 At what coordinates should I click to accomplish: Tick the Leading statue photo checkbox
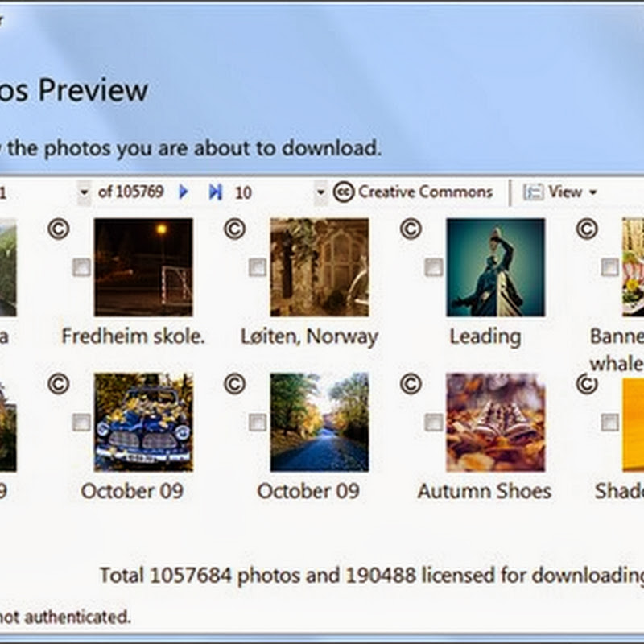[x=434, y=267]
